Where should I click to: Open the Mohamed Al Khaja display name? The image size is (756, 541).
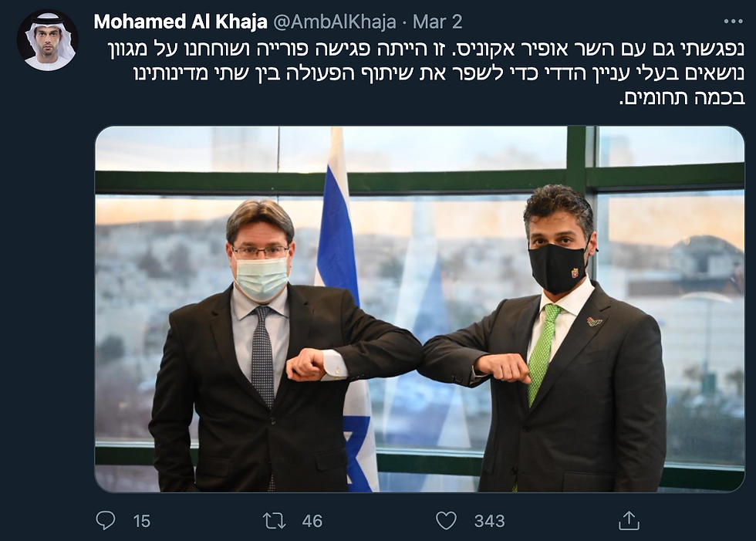(181, 22)
